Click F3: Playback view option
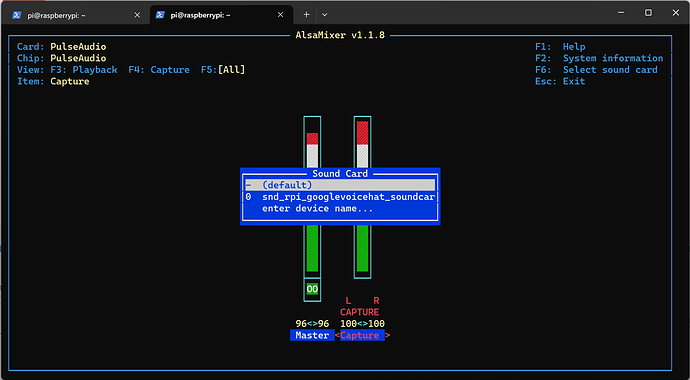Image resolution: width=690 pixels, height=380 pixels. tap(84, 69)
